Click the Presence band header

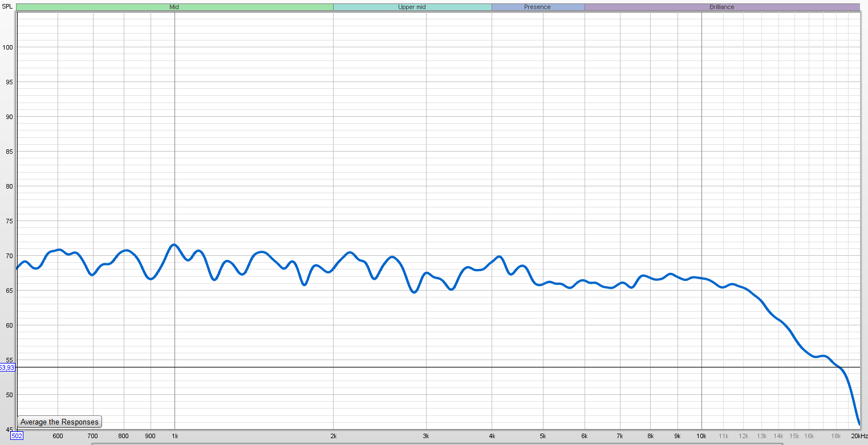click(538, 7)
